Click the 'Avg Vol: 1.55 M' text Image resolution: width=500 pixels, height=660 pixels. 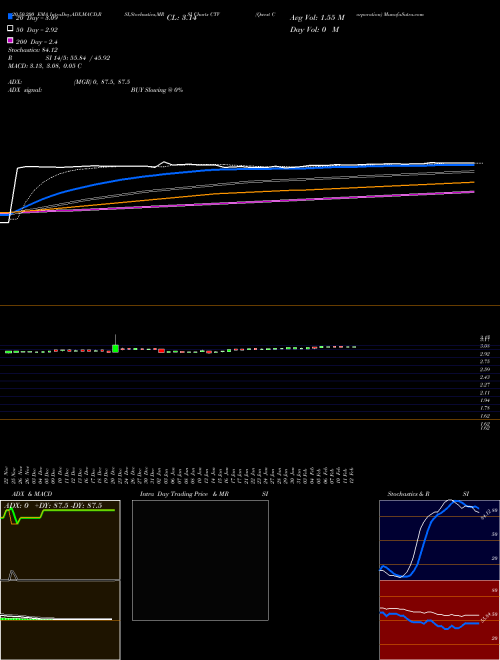[x=317, y=18]
